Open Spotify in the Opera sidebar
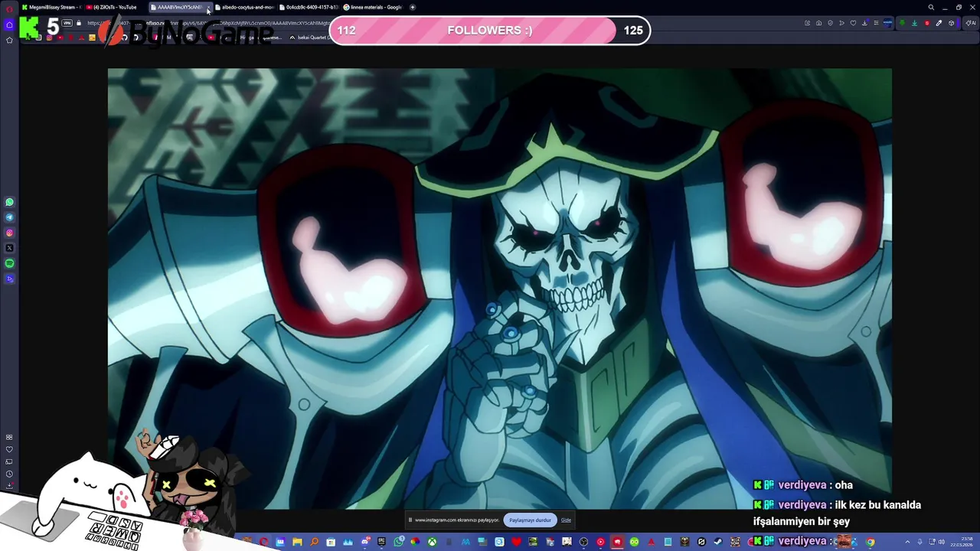 (x=9, y=263)
